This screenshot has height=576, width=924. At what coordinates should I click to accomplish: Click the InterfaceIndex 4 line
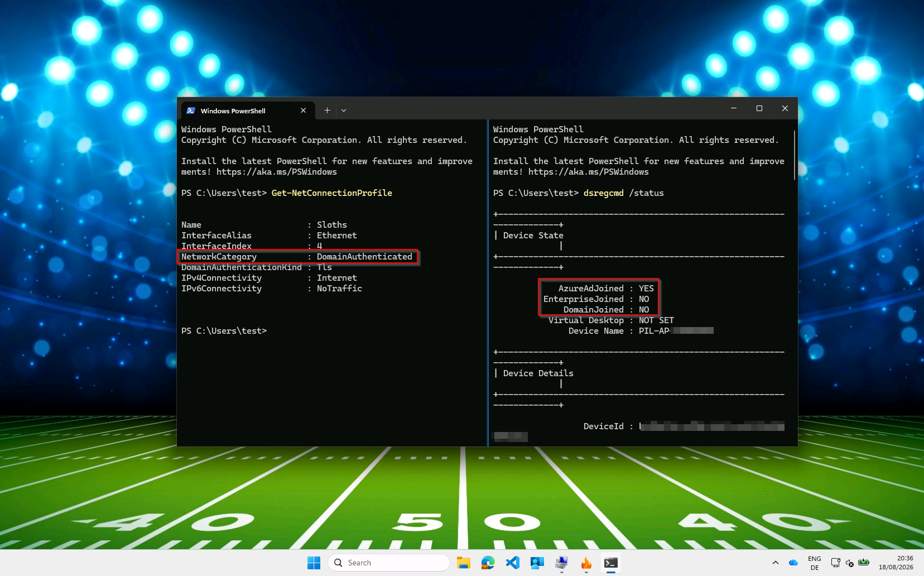(x=252, y=246)
